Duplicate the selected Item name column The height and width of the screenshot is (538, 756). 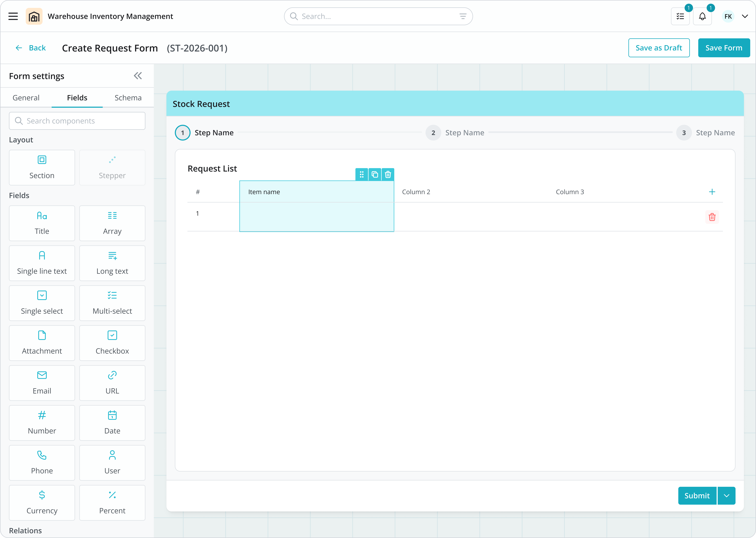tap(375, 174)
